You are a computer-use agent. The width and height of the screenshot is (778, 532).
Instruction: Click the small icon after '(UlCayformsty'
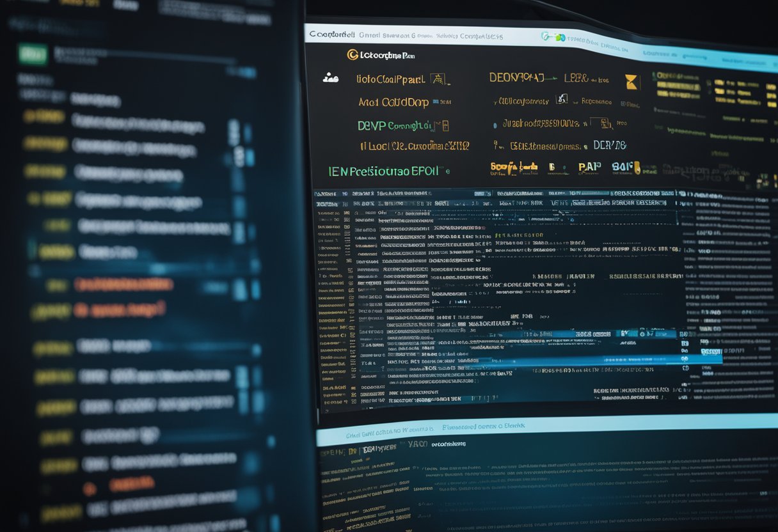tap(562, 99)
